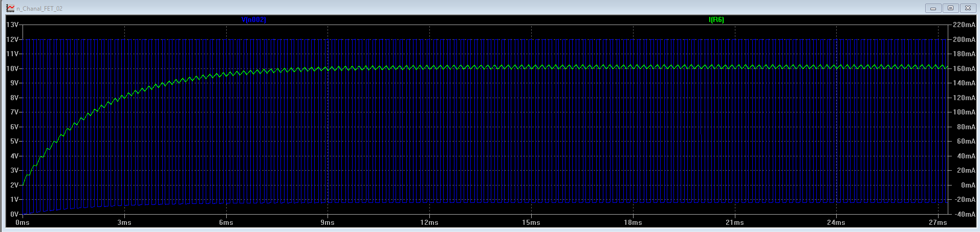The height and width of the screenshot is (232, 980).
Task: Click the 3ms time axis label
Action: 124,222
